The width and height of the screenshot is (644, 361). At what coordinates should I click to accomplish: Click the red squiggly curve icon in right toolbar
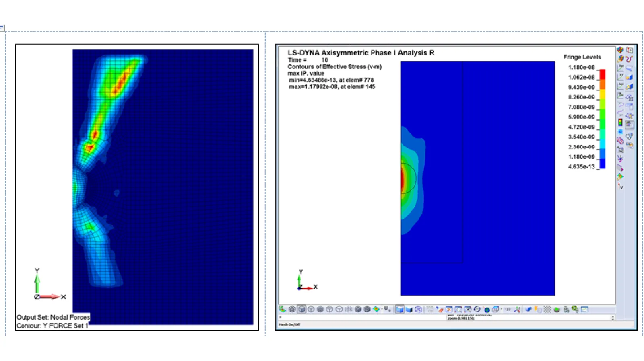pyautogui.click(x=630, y=59)
